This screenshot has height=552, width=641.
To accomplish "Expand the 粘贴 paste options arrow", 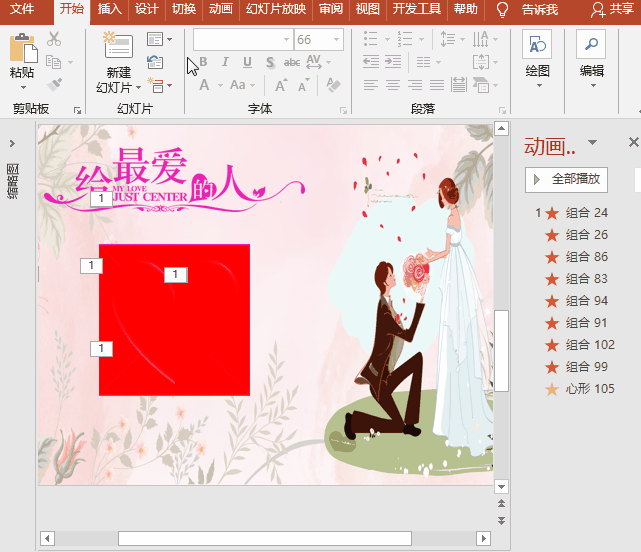I will tap(23, 88).
